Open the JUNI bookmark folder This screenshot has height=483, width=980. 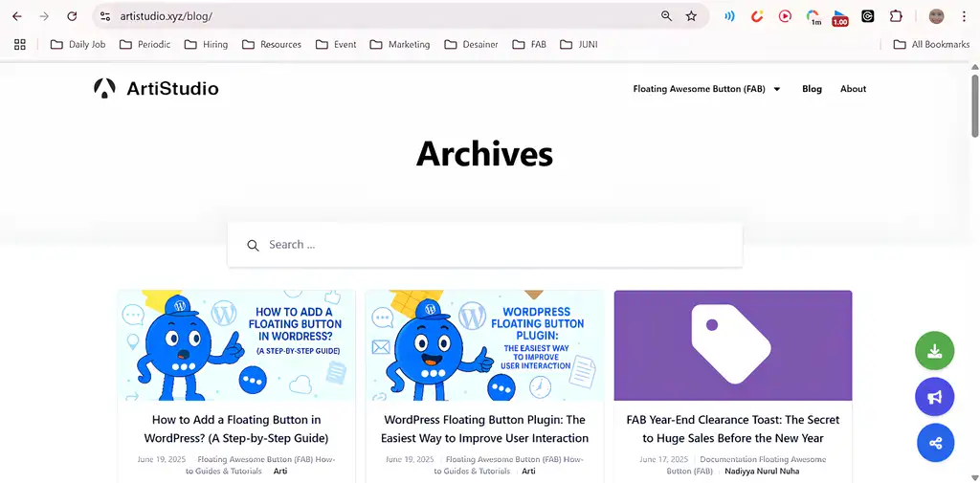pos(579,44)
